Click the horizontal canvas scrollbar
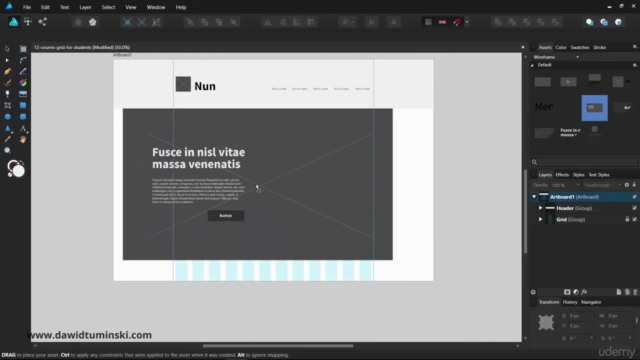This screenshot has height=360, width=640. tap(278, 346)
